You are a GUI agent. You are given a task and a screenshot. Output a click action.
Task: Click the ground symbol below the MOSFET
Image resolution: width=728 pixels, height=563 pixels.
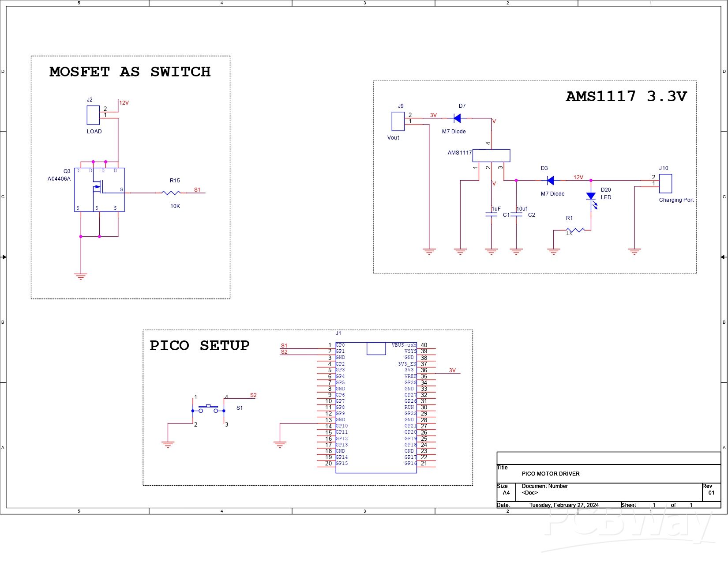(81, 276)
